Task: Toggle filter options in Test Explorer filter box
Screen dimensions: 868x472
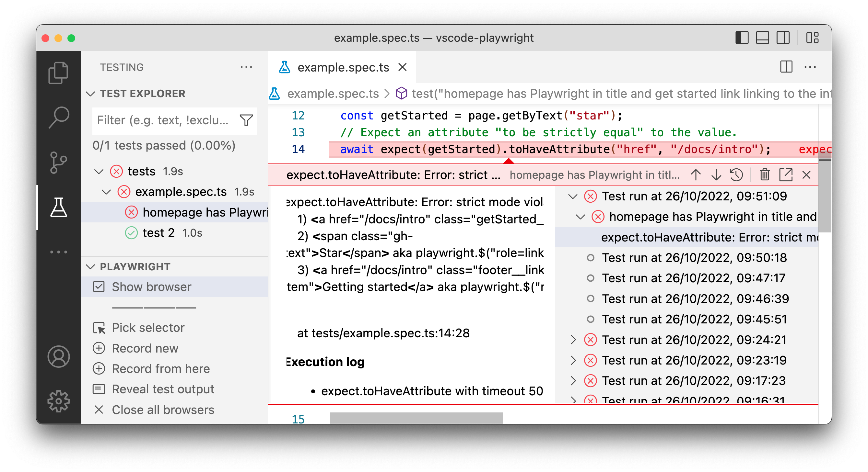Action: [x=246, y=120]
